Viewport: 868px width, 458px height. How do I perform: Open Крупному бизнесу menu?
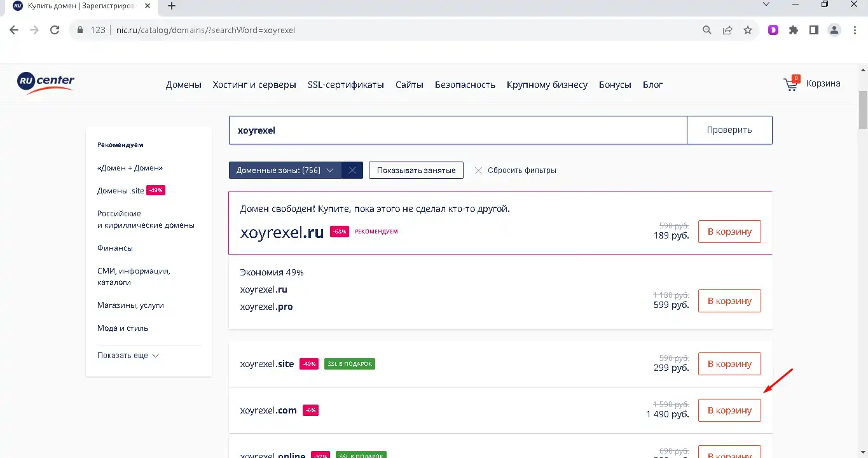tap(547, 85)
